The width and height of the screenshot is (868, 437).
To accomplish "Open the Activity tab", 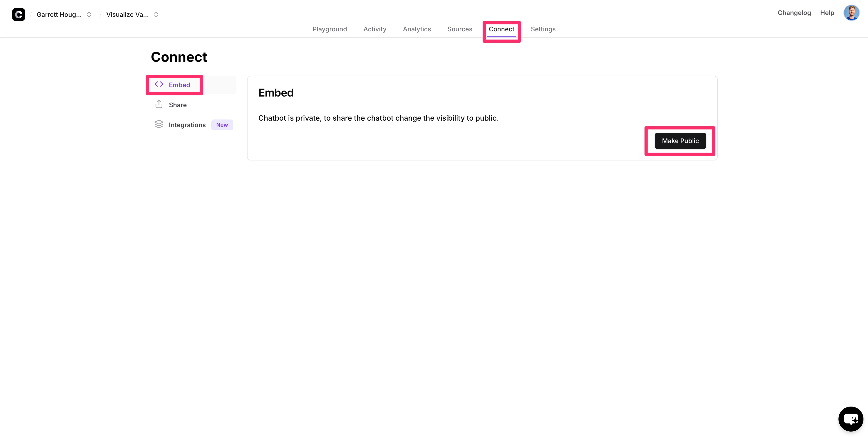I will point(375,29).
